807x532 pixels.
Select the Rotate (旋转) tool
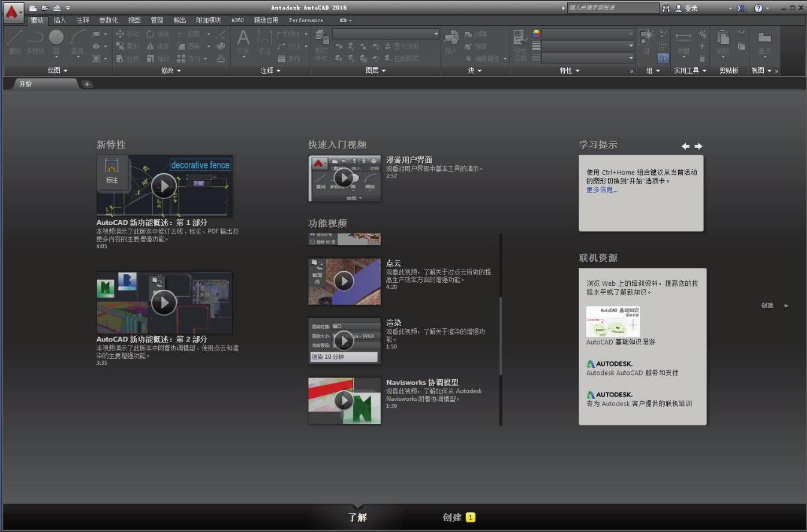pos(158,34)
